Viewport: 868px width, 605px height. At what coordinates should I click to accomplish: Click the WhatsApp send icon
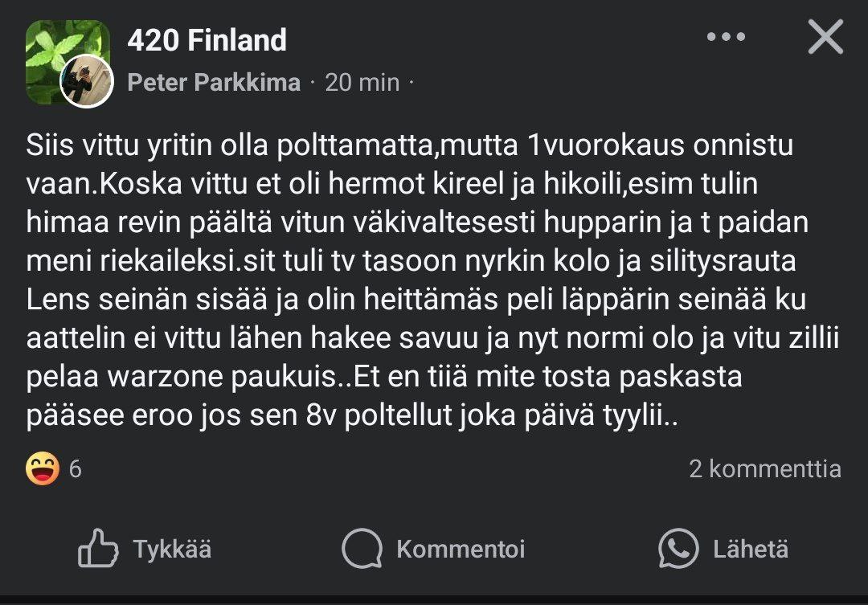678,549
